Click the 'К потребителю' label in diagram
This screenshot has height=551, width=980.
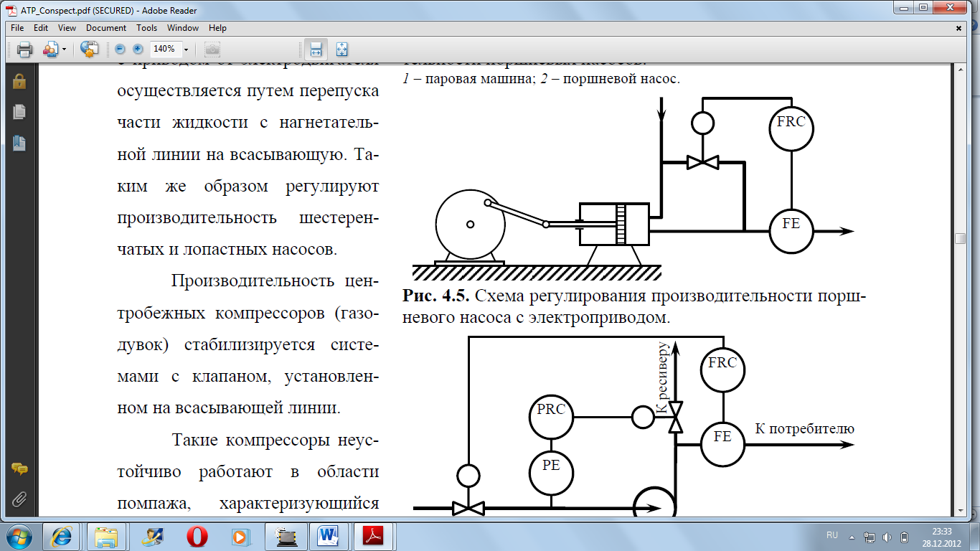804,429
